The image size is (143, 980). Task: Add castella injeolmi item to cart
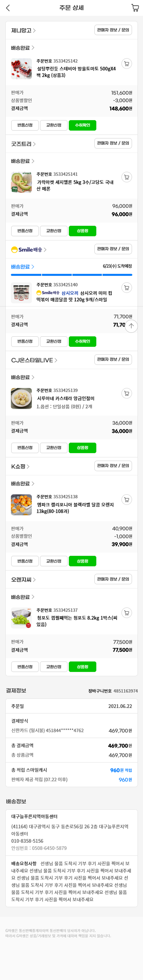point(127,393)
